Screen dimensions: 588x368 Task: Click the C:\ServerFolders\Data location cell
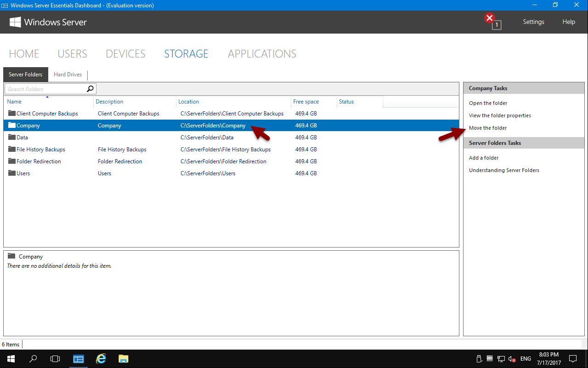207,138
